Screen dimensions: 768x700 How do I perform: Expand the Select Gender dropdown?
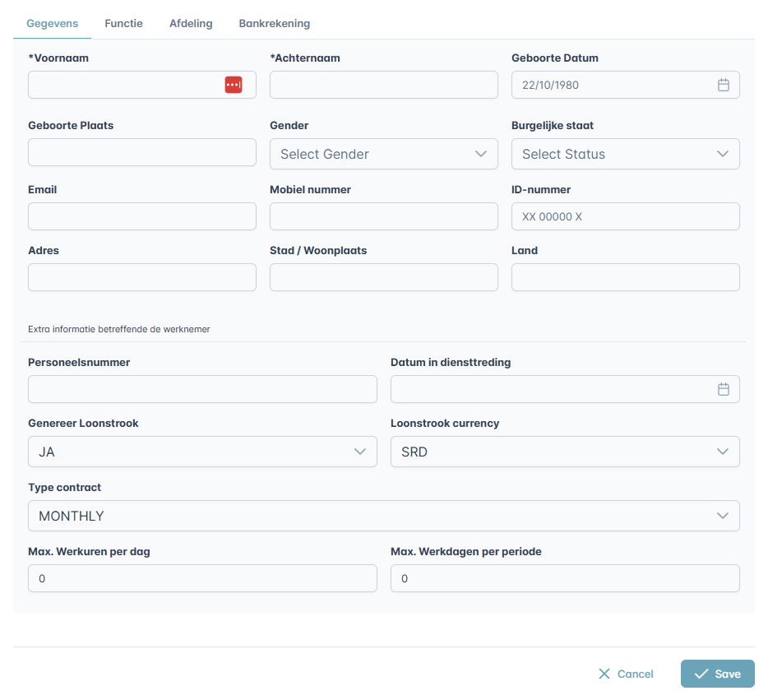[x=383, y=154]
